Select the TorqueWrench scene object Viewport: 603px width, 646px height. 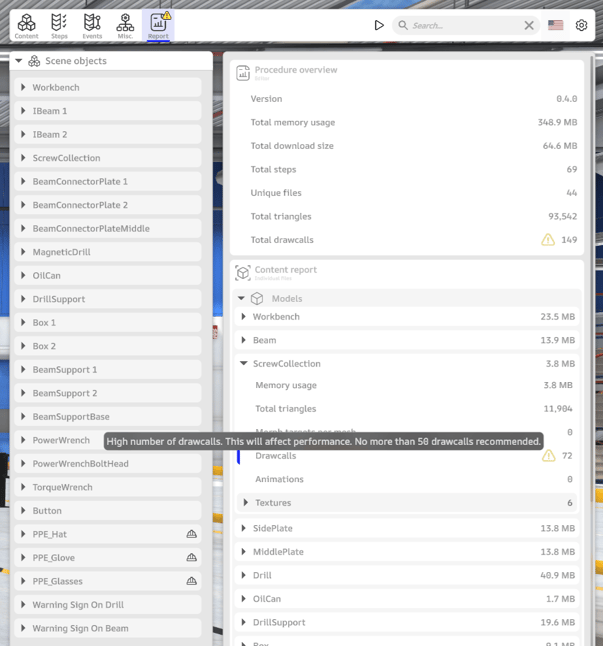(62, 487)
